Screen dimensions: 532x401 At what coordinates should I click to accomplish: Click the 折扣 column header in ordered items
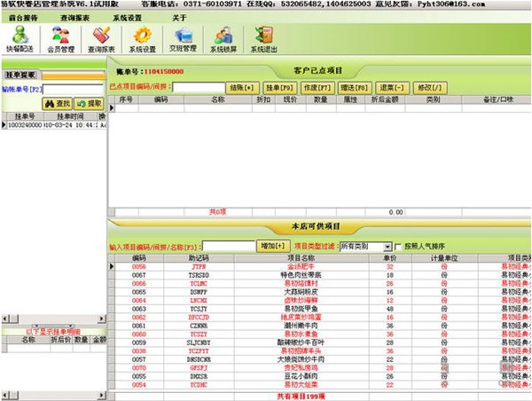pos(263,99)
